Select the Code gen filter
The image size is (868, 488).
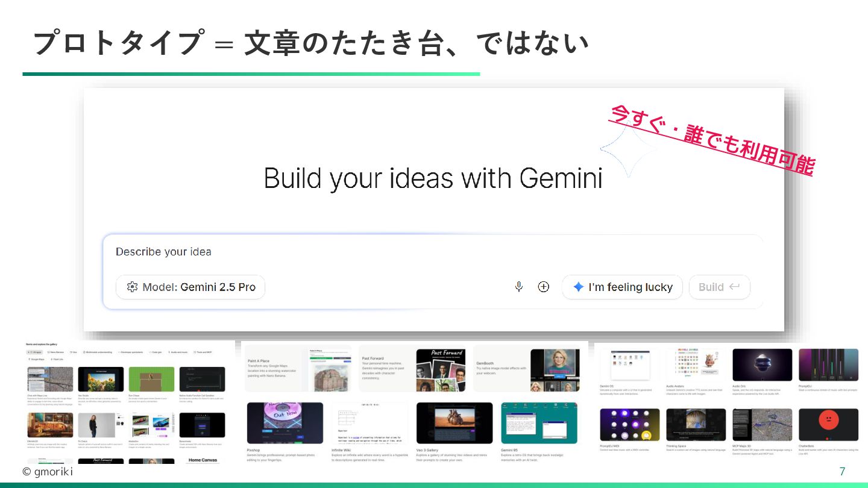tap(156, 352)
